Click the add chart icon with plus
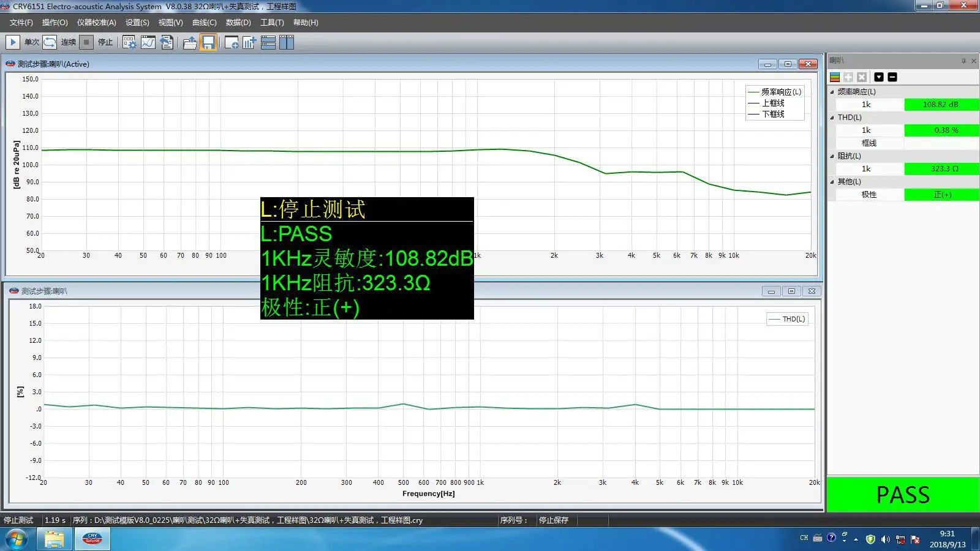The image size is (980, 551). [x=249, y=42]
